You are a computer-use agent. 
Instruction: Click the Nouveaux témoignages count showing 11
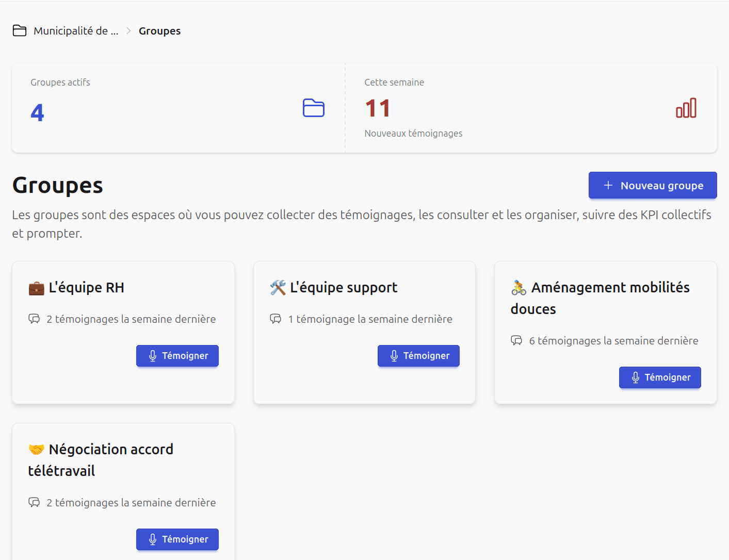pos(377,108)
